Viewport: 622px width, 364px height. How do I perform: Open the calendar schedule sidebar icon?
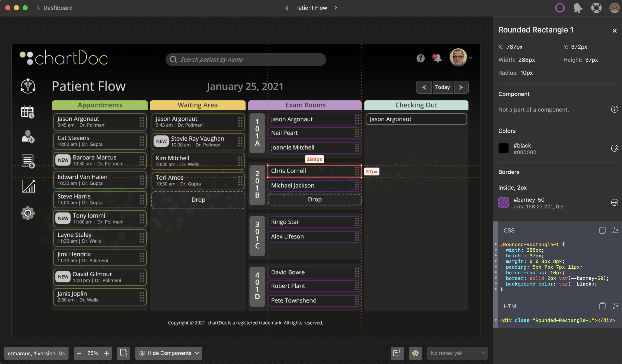coord(28,112)
